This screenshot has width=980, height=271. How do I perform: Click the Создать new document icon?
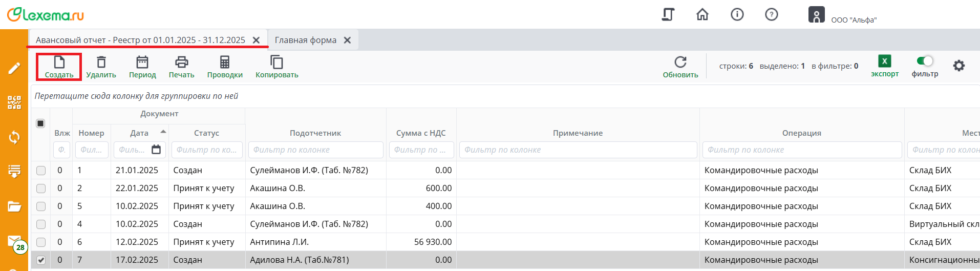coord(59,62)
